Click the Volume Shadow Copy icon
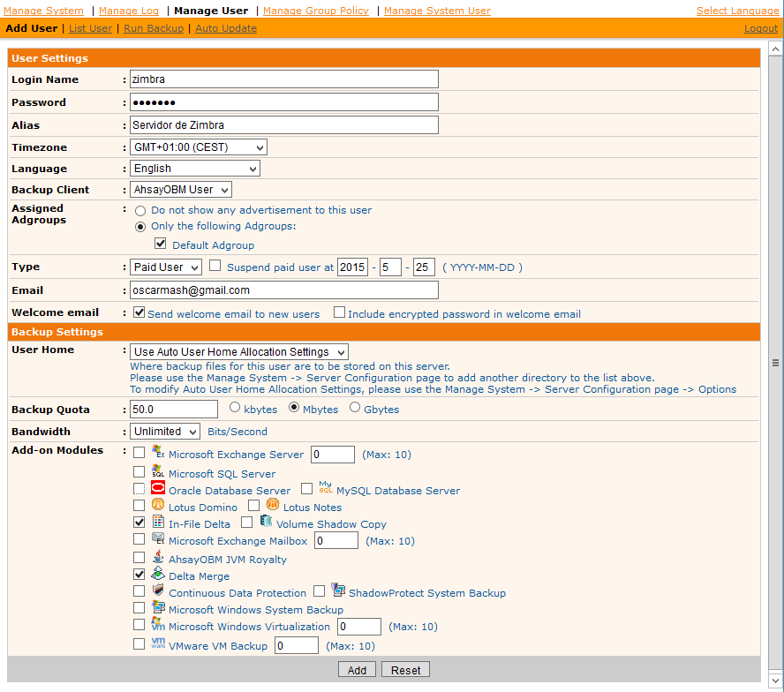Image resolution: width=784 pixels, height=692 pixels. [x=266, y=522]
